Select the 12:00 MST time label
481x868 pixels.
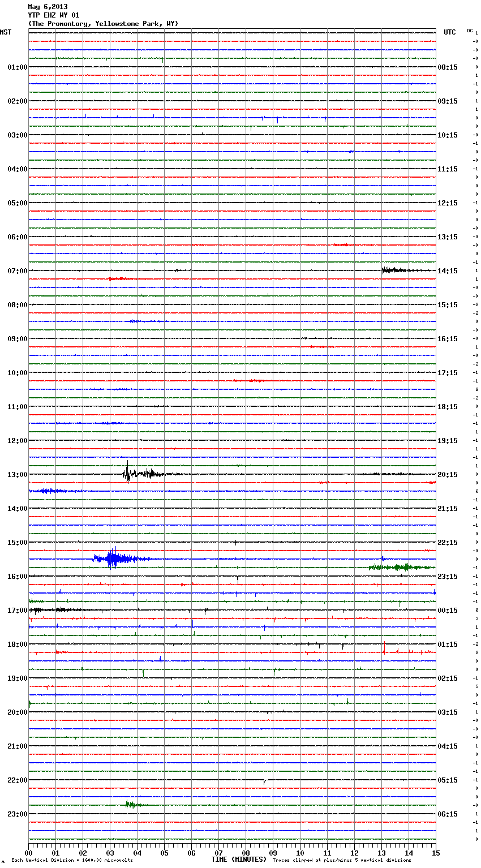coord(18,441)
